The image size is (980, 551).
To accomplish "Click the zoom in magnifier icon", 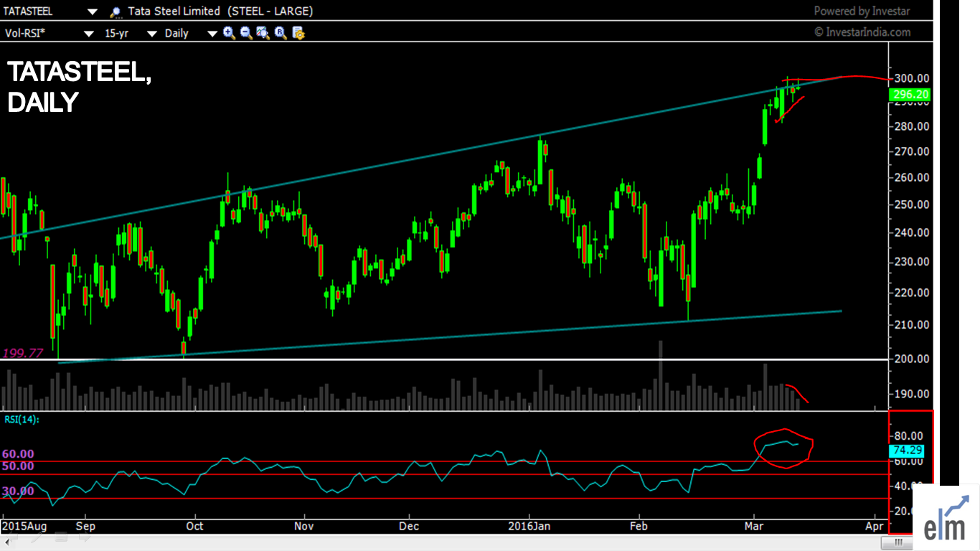I will [229, 32].
